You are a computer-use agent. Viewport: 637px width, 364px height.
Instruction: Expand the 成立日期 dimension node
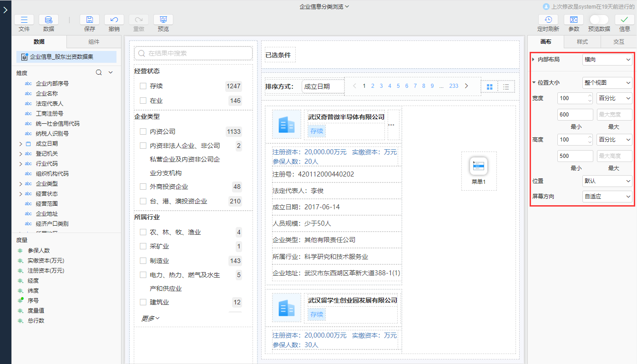click(20, 144)
